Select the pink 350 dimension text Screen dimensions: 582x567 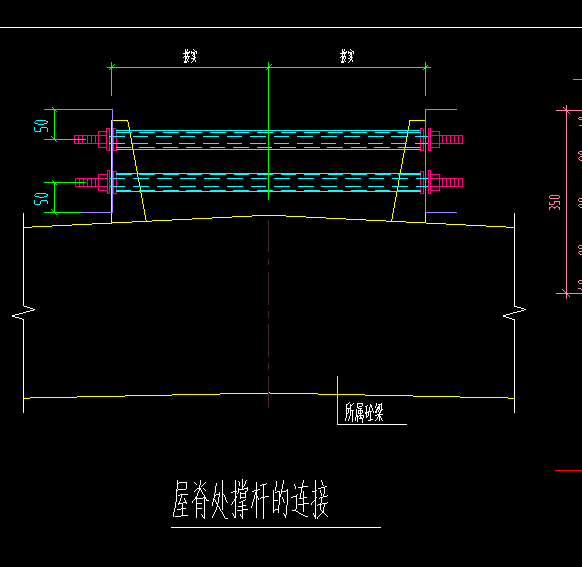tap(555, 202)
